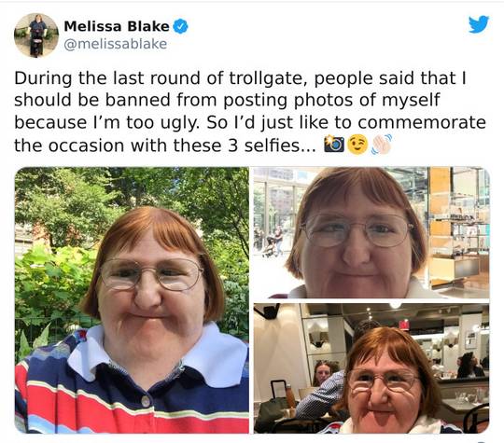Open the bottom-right restaurant selfie
Screen dimensions: 504x443
pyautogui.click(x=371, y=368)
